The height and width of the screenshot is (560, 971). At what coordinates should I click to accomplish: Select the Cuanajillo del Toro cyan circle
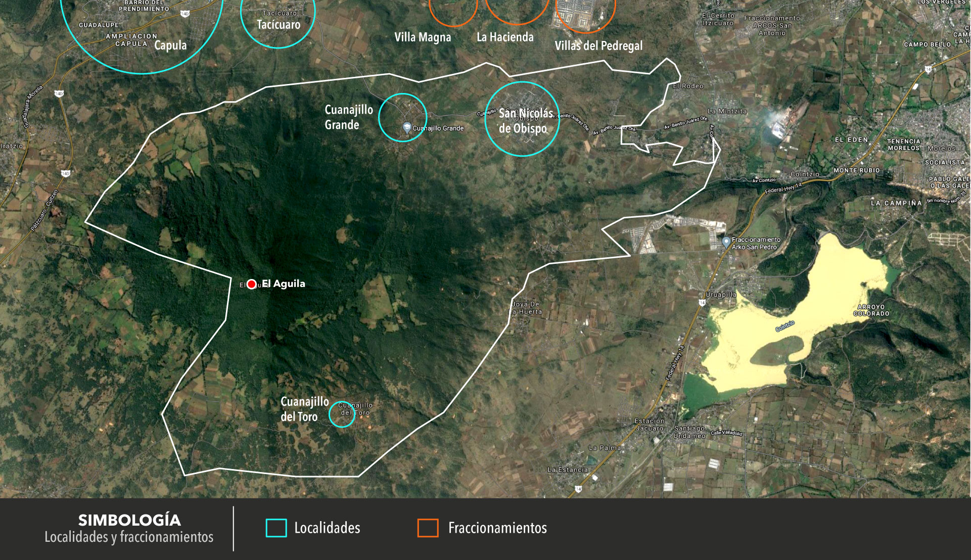click(342, 414)
